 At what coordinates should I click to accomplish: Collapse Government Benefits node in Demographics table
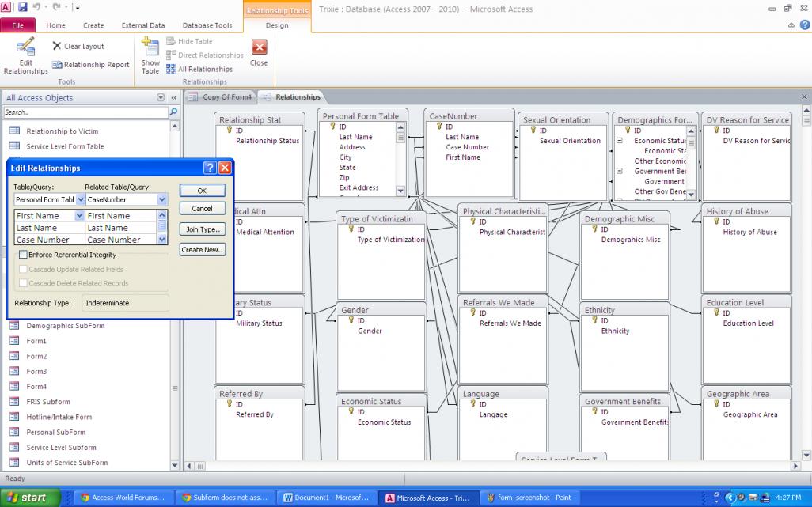point(620,171)
